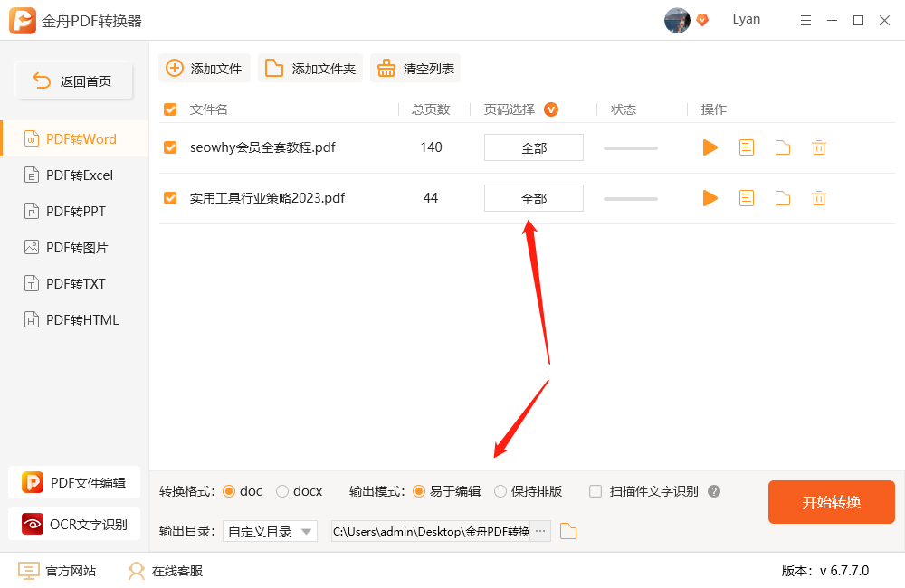Screen dimensions: 905x588
Task: Click the orange 页码选择 dropdown arrow
Action: click(x=551, y=109)
